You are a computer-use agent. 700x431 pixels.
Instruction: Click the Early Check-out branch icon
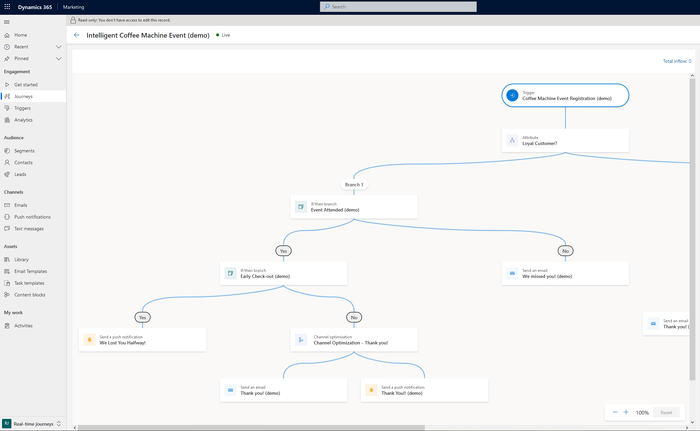(230, 273)
